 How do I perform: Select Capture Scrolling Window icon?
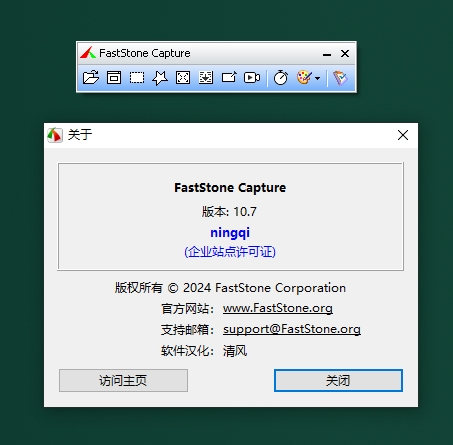point(206,78)
